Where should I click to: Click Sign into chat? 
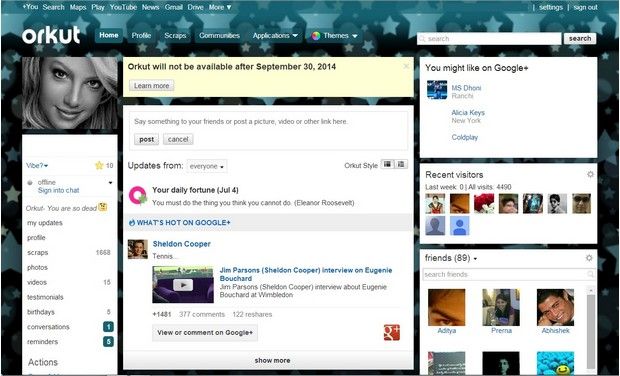tap(59, 190)
